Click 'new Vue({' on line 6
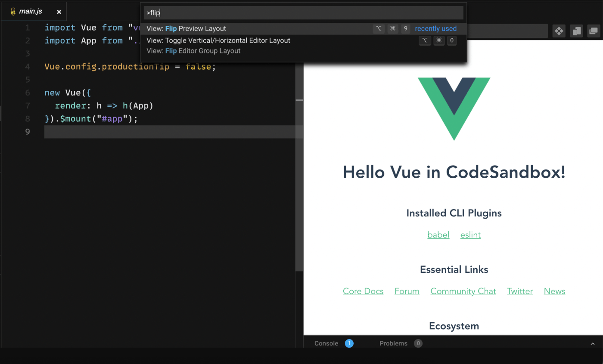Viewport: 603px width, 364px height. [68, 93]
